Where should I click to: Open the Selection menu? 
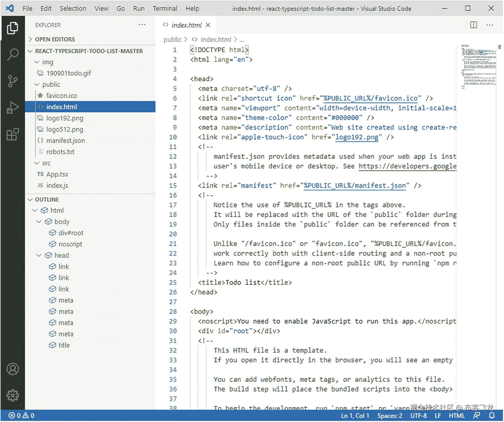click(73, 8)
